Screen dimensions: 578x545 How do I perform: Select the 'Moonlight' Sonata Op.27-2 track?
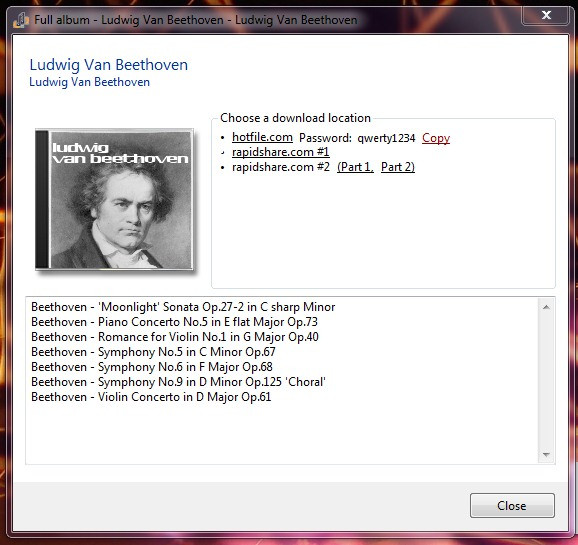point(183,307)
